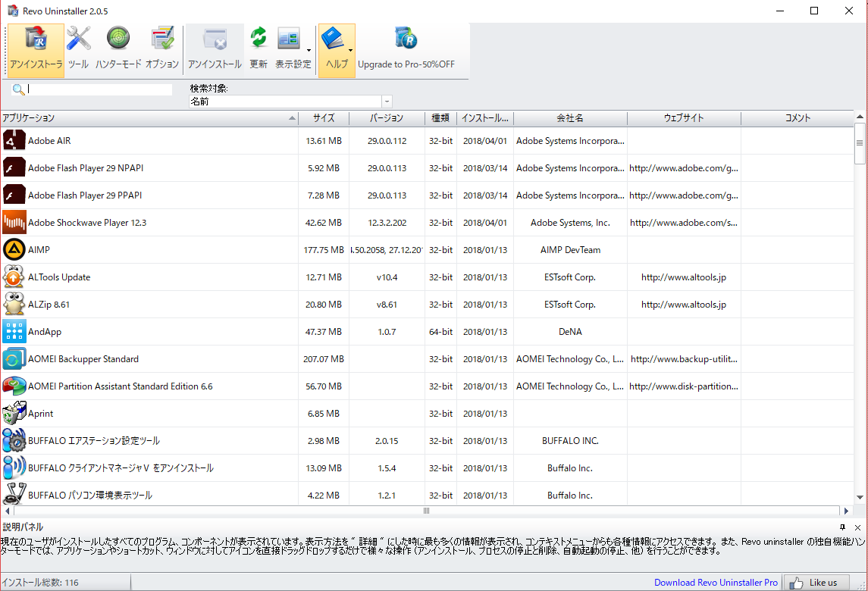The image size is (868, 591).
Task: Select Adobe Flash Player 29 PPAPI icon
Action: click(14, 195)
